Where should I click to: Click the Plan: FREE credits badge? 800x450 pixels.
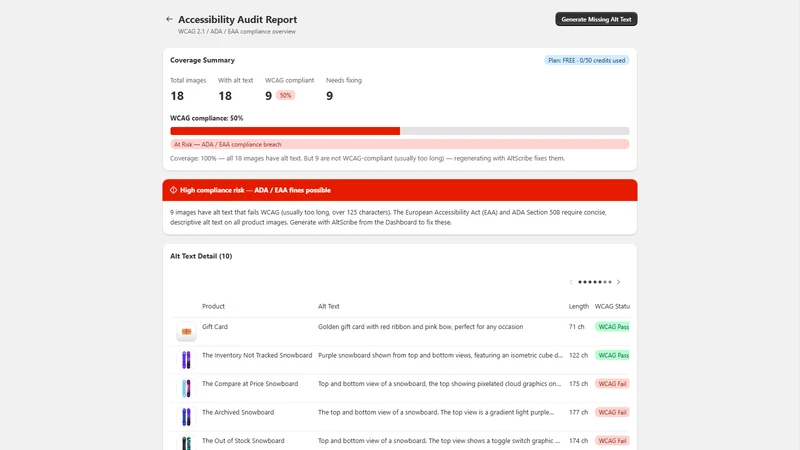click(x=586, y=60)
